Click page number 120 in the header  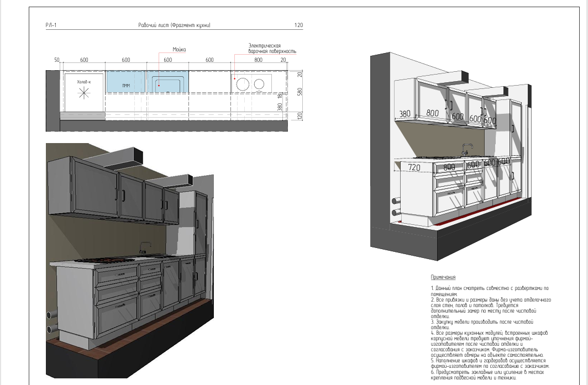298,25
